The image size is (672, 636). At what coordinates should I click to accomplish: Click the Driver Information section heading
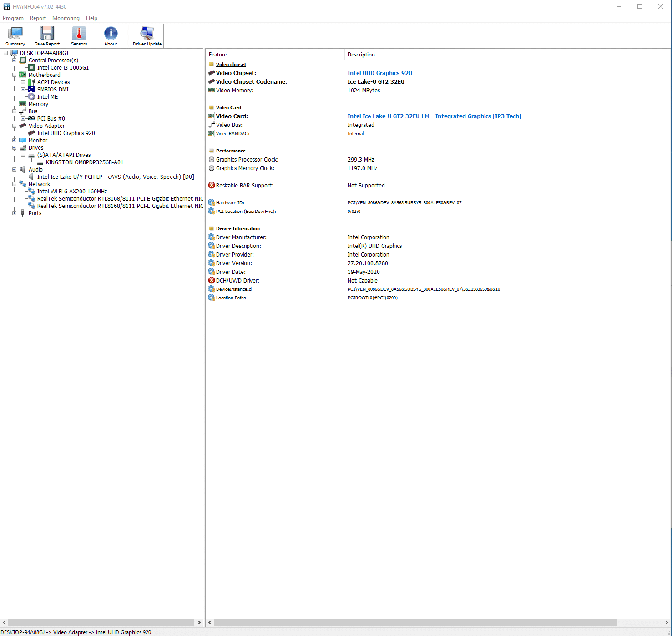[238, 229]
